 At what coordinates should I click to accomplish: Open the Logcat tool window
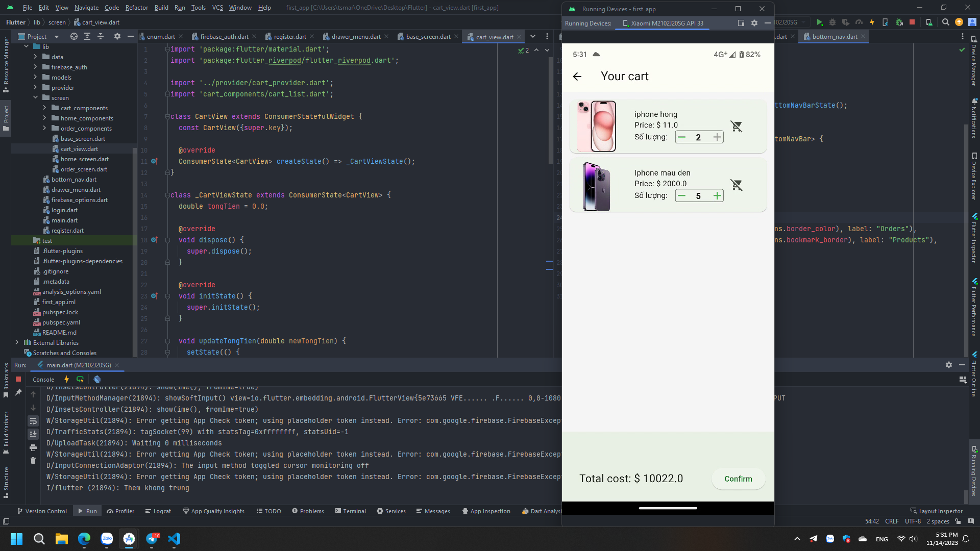pyautogui.click(x=158, y=511)
